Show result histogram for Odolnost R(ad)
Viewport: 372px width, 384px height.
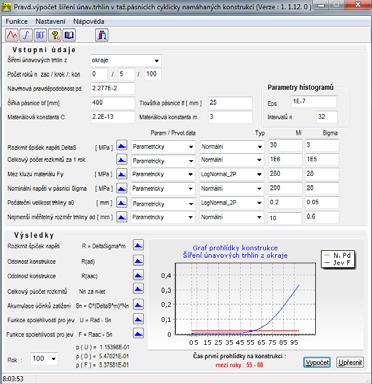[138, 260]
